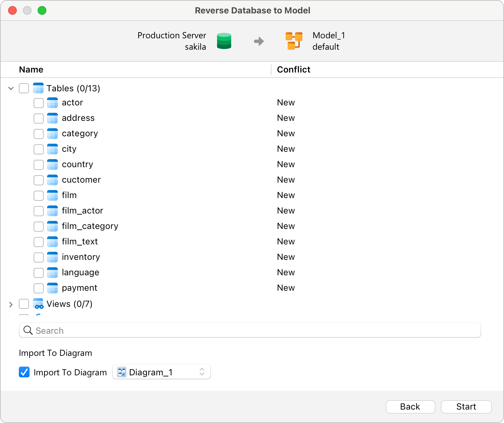Image resolution: width=504 pixels, height=423 pixels.
Task: Click the Tables group table icon
Action: point(38,88)
